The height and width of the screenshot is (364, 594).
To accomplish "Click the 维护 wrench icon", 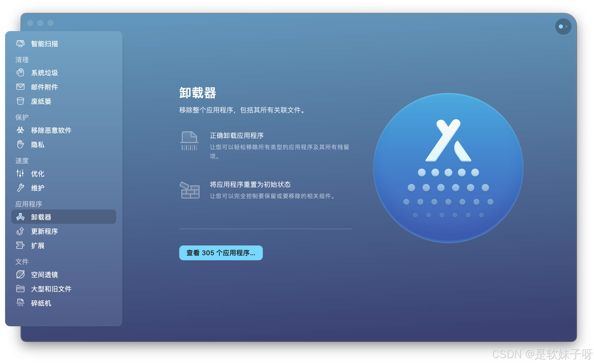I will 20,188.
